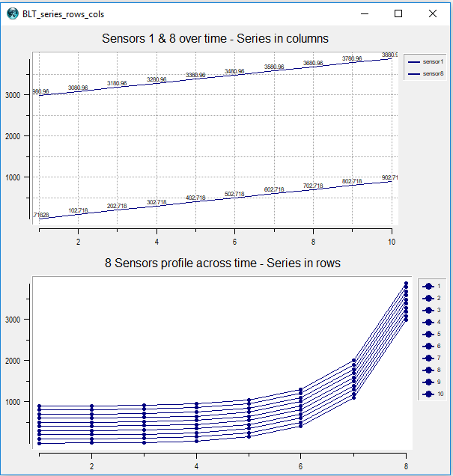This screenshot has height=476, width=453.
Task: Click x-axis tick label 2 of bottom chart
Action: pyautogui.click(x=91, y=466)
